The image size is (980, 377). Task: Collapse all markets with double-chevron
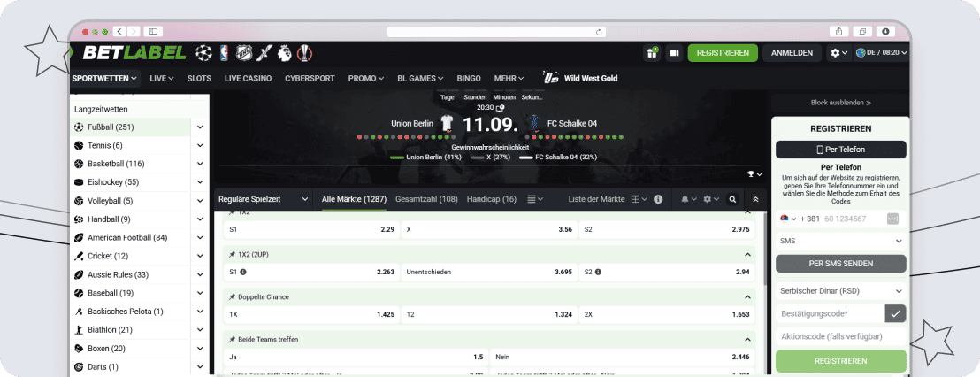[x=755, y=199]
